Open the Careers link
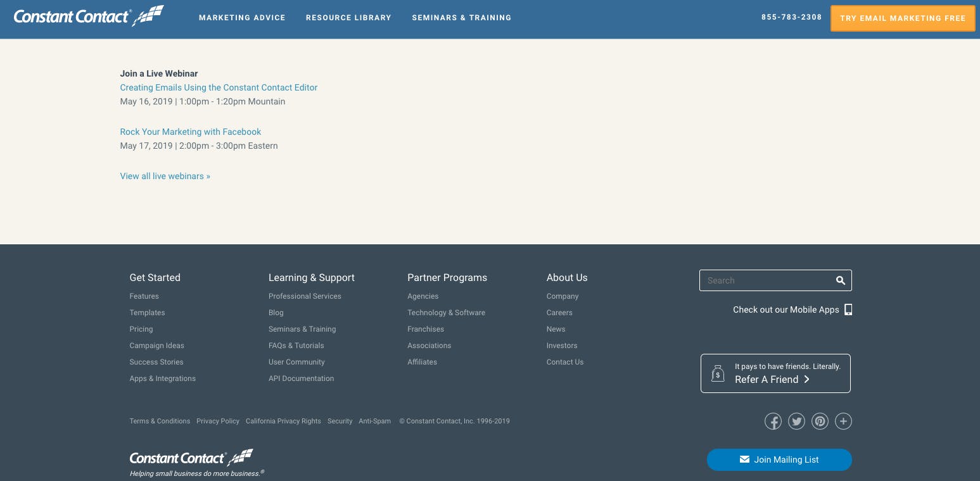 pyautogui.click(x=559, y=313)
